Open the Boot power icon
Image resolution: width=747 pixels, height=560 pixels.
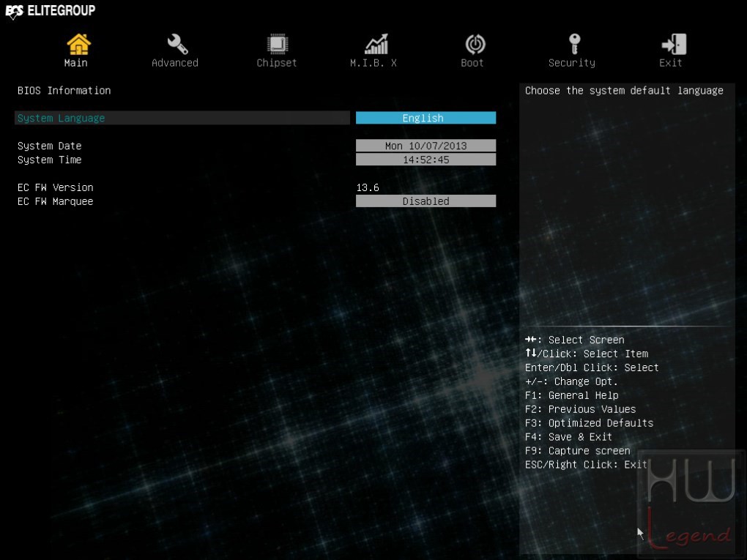[475, 44]
